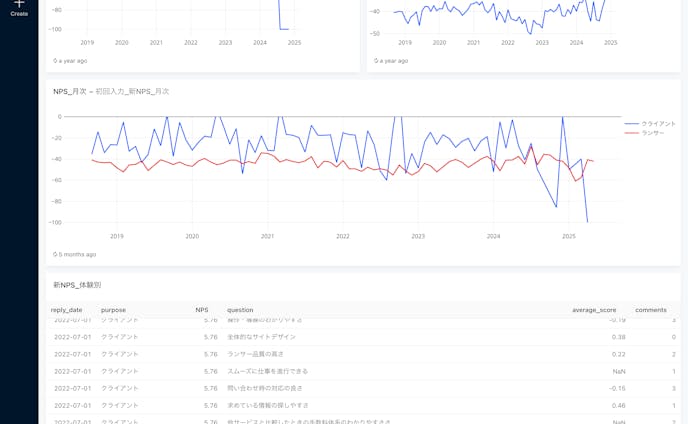Toggle ランサー series in chart legend

(x=652, y=133)
